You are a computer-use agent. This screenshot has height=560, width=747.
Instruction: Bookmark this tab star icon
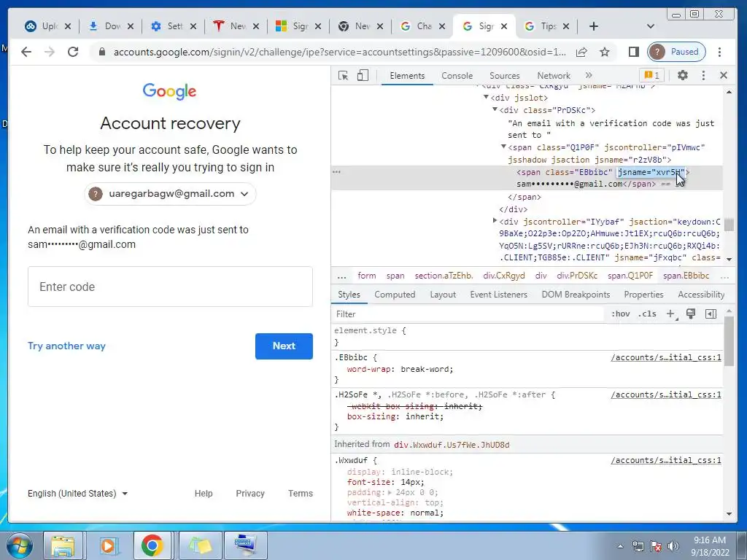pyautogui.click(x=605, y=52)
